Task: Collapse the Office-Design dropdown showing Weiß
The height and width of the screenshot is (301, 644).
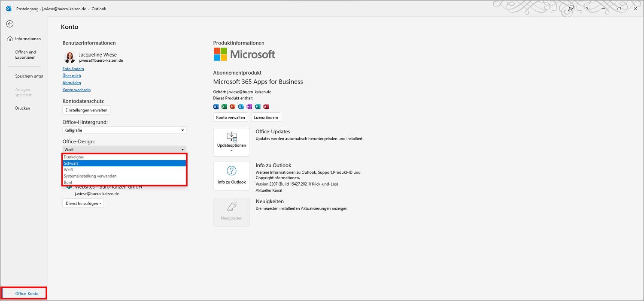Action: (125, 149)
